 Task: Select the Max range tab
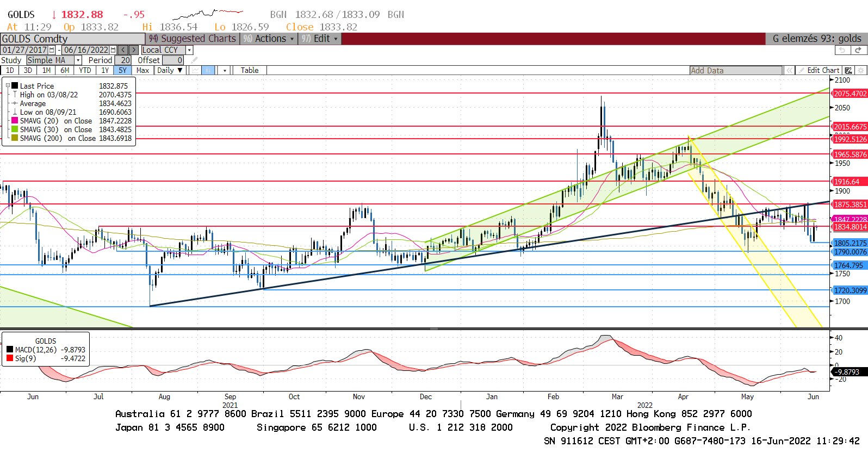(x=142, y=70)
